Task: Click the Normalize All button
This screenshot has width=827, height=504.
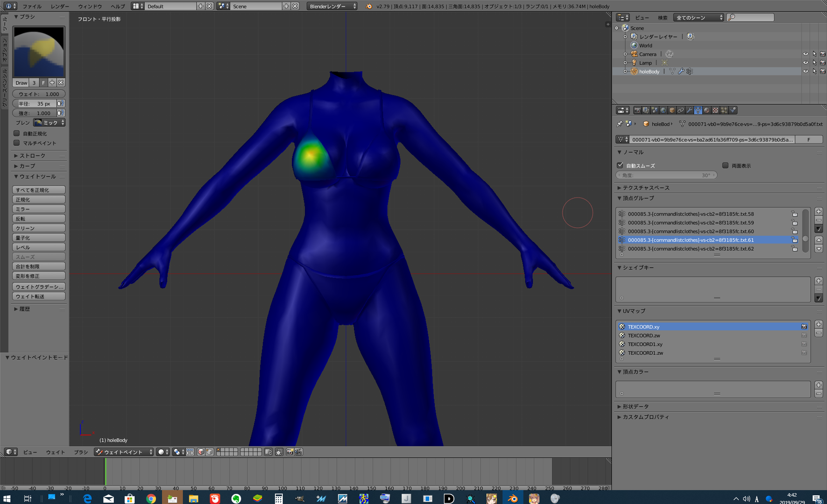Action: 39,190
